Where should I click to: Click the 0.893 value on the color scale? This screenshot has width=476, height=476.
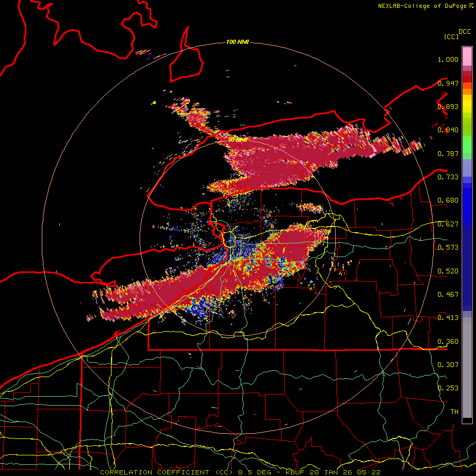click(x=448, y=106)
